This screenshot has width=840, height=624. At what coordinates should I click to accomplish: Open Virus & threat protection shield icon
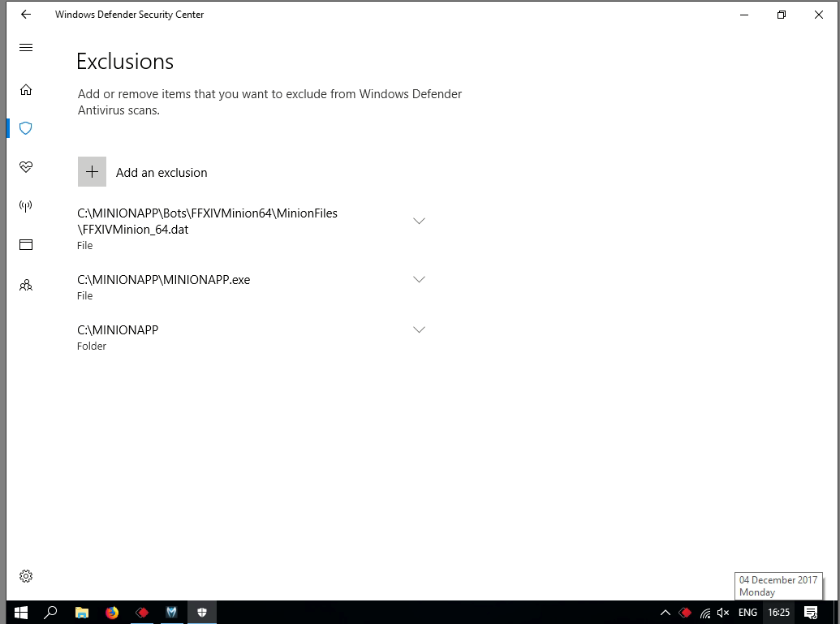pyautogui.click(x=26, y=128)
